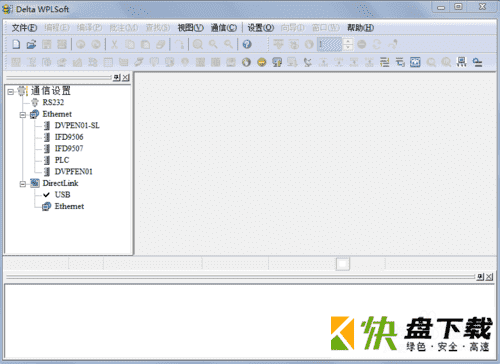Select RS232 in the tree
This screenshot has width=500, height=364.
(53, 102)
